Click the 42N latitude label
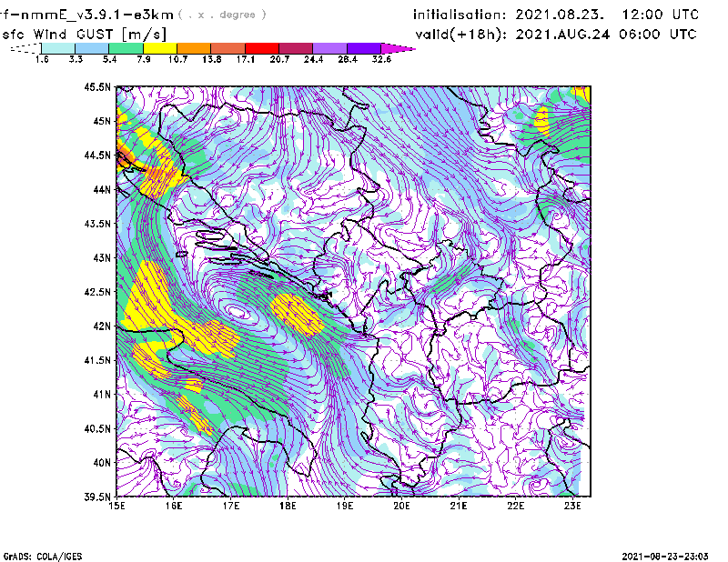The height and width of the screenshot is (562, 728). (102, 326)
